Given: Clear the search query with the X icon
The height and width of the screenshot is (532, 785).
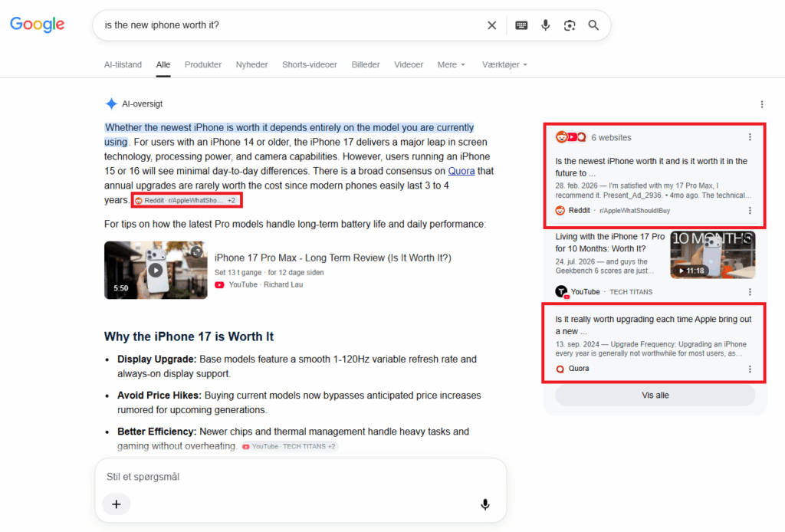Looking at the screenshot, I should tap(491, 25).
